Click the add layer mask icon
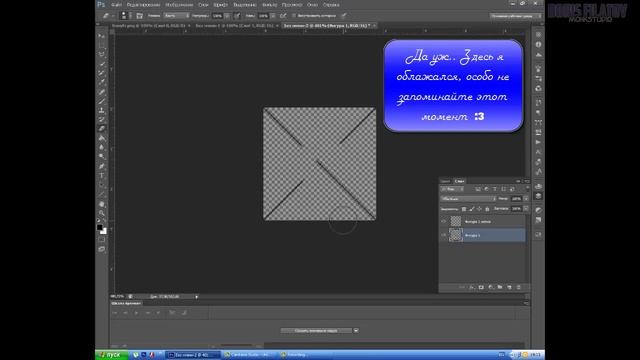 (x=481, y=287)
